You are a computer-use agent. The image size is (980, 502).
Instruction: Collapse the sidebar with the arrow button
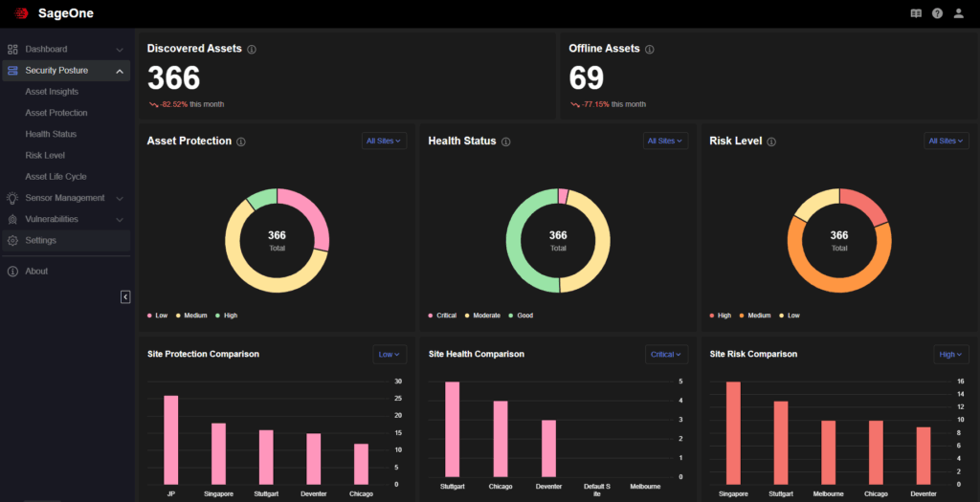[125, 297]
